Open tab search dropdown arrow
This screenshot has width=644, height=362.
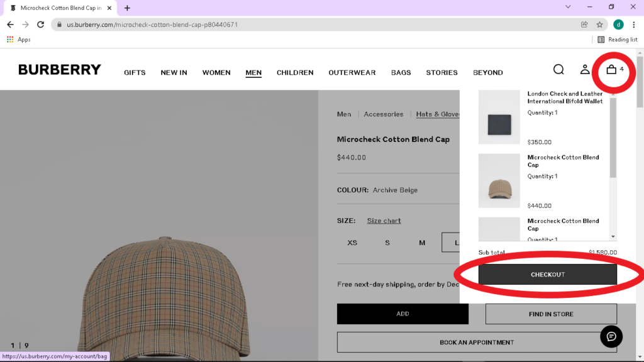pos(568,6)
